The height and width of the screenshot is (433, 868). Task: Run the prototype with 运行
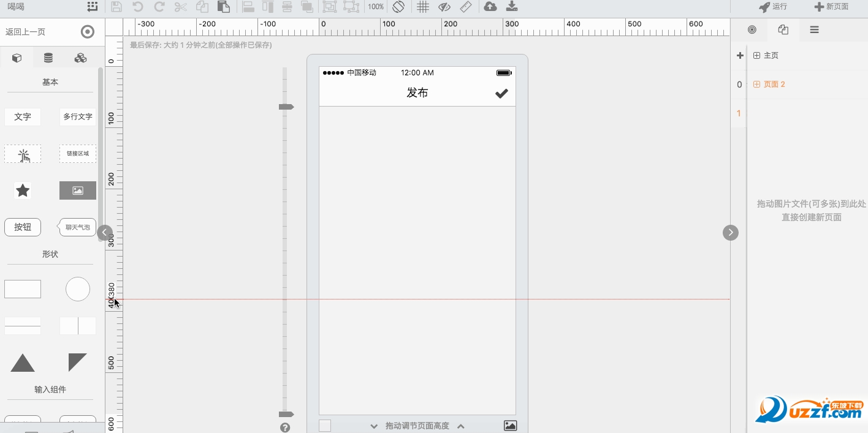[x=772, y=7]
